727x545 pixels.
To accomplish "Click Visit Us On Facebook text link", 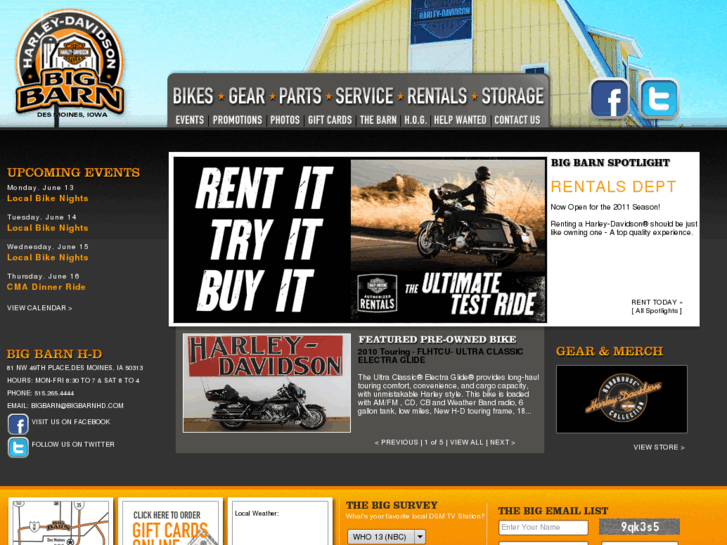I will (x=71, y=422).
